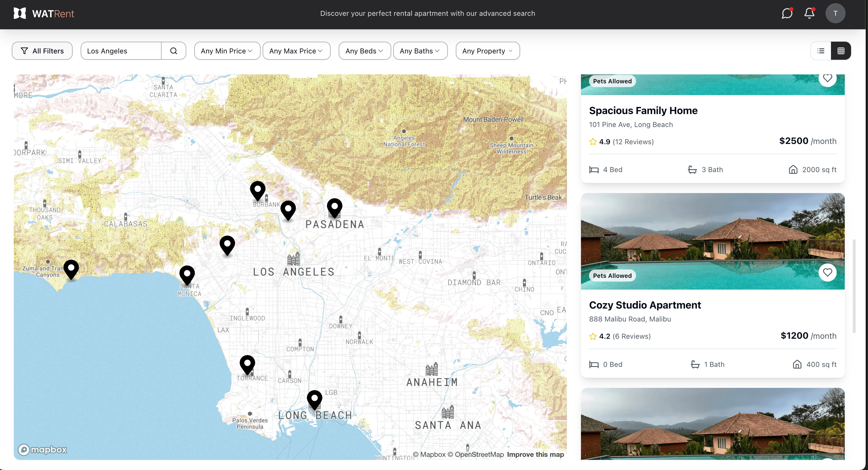Switch to grid view layout
This screenshot has height=470, width=868.
click(x=841, y=51)
